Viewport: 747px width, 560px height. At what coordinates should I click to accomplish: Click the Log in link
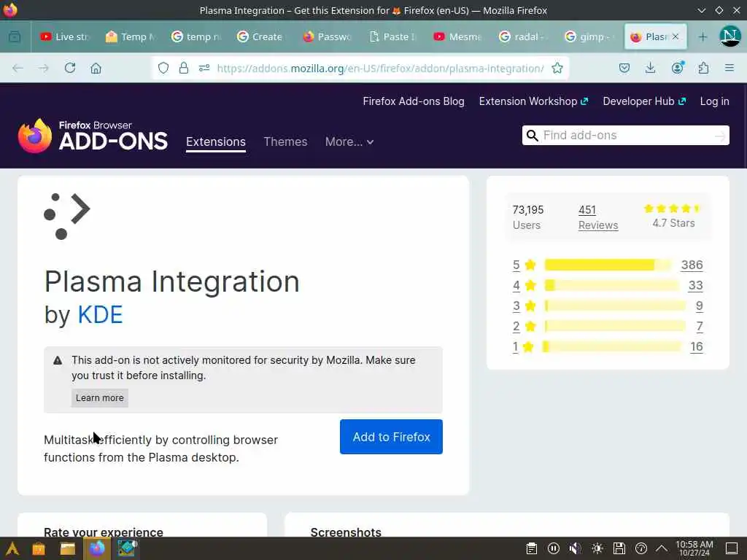click(x=714, y=101)
